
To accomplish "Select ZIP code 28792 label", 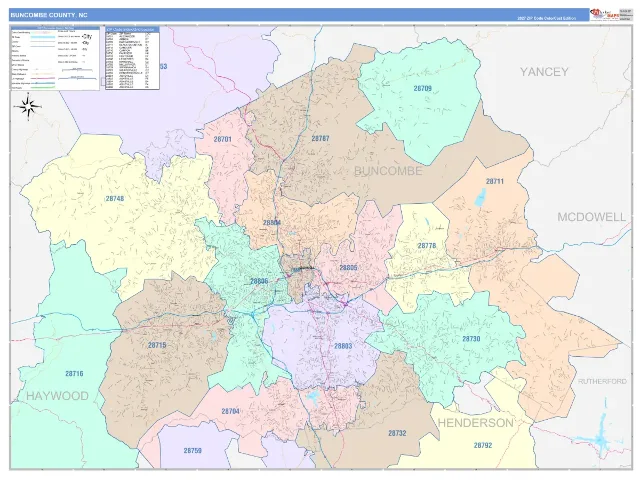I will [x=483, y=446].
